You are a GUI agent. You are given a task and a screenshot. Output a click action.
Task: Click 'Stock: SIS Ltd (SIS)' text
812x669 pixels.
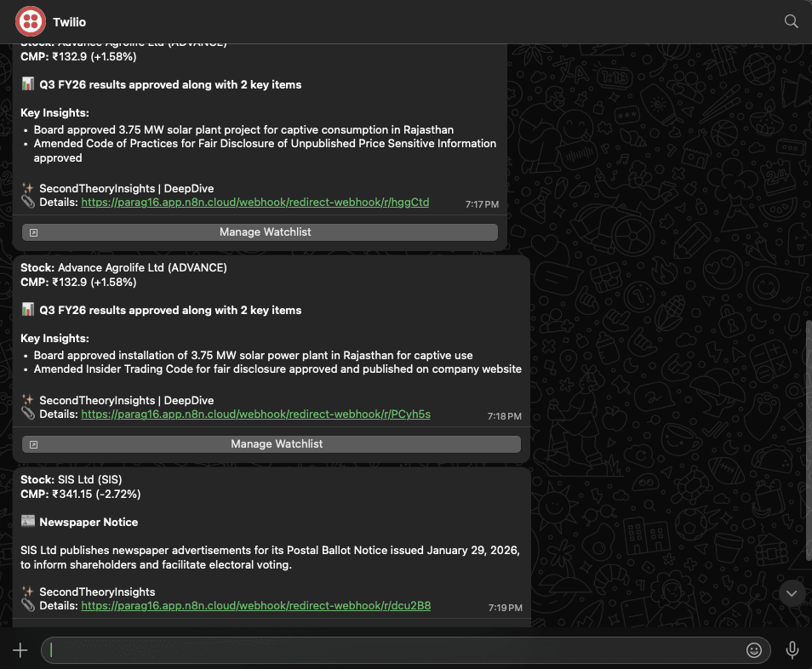71,479
